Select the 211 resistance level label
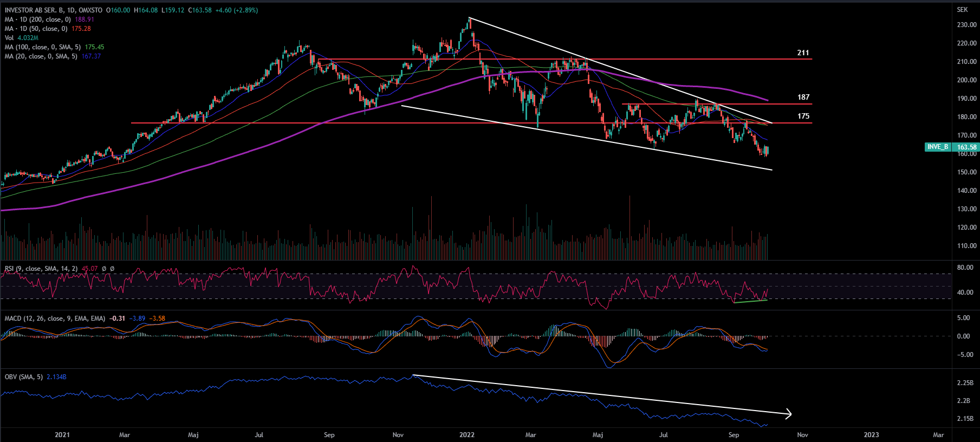This screenshot has width=980, height=442. (x=803, y=53)
